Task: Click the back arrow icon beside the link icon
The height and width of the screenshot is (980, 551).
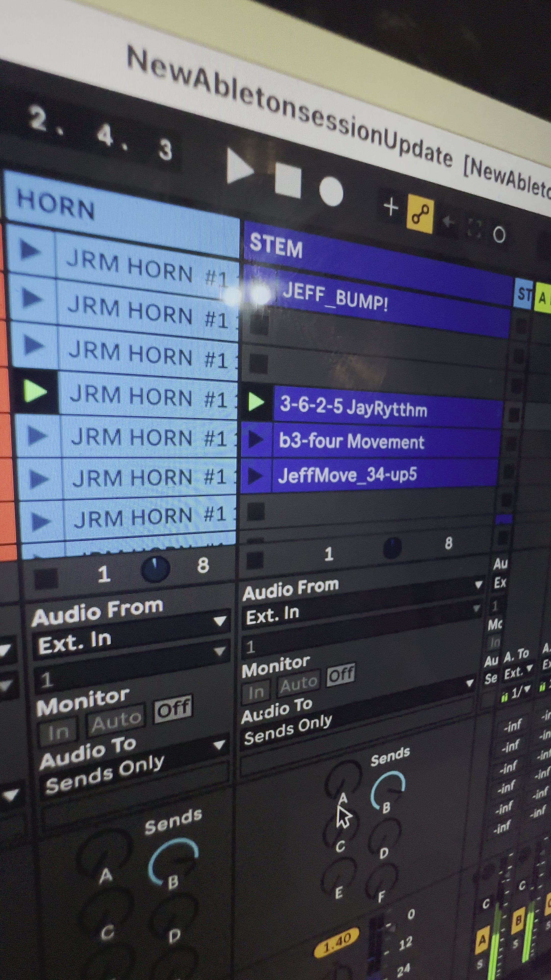Action: [449, 221]
